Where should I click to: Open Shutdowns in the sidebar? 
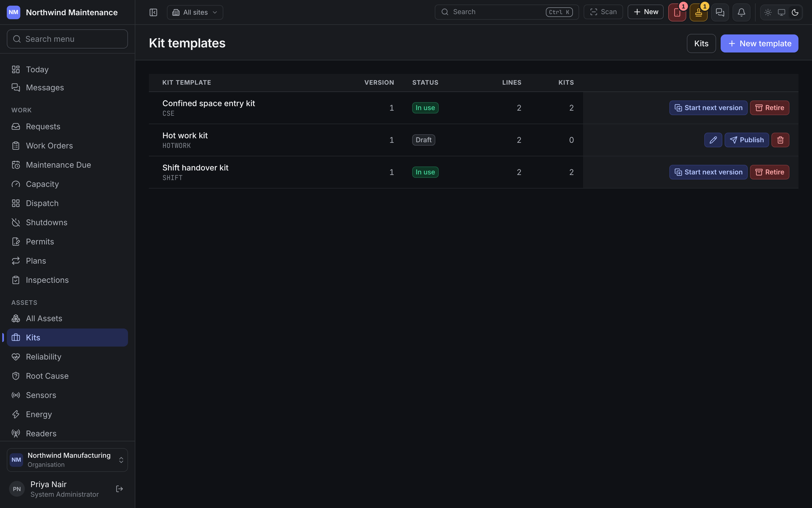tap(67, 222)
